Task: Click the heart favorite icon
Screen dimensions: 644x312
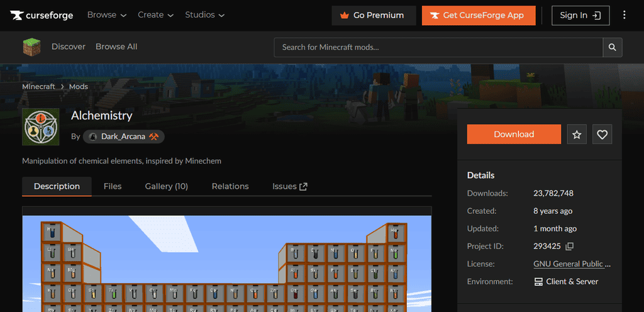Action: pyautogui.click(x=602, y=134)
